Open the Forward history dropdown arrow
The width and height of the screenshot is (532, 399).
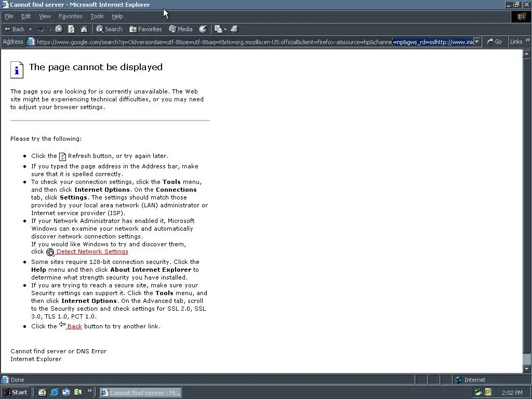[x=50, y=30]
